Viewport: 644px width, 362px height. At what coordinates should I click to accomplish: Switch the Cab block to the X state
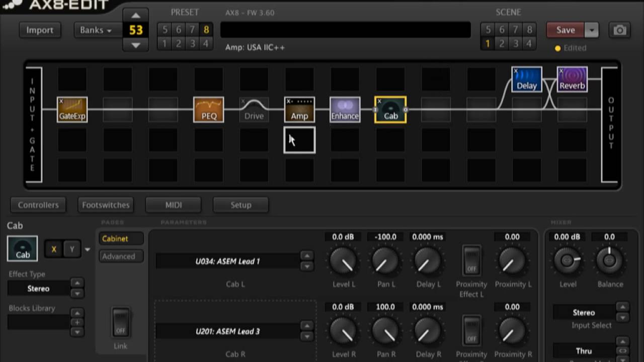click(x=54, y=249)
